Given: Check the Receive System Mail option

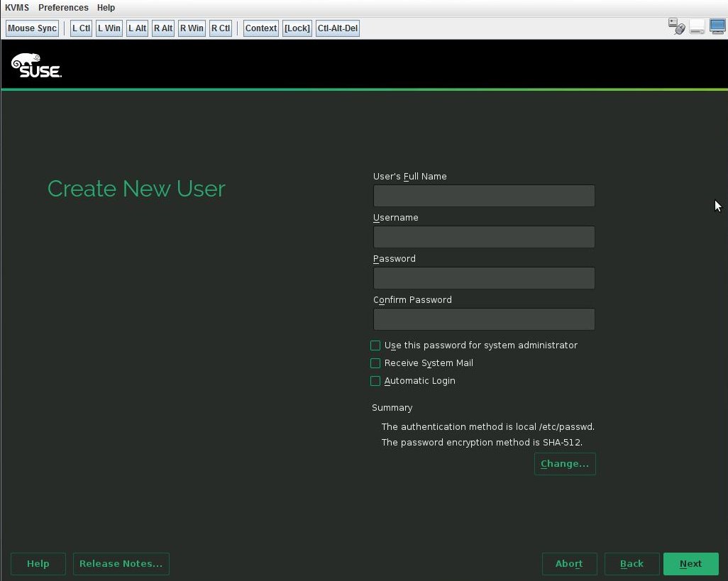Looking at the screenshot, I should [375, 363].
